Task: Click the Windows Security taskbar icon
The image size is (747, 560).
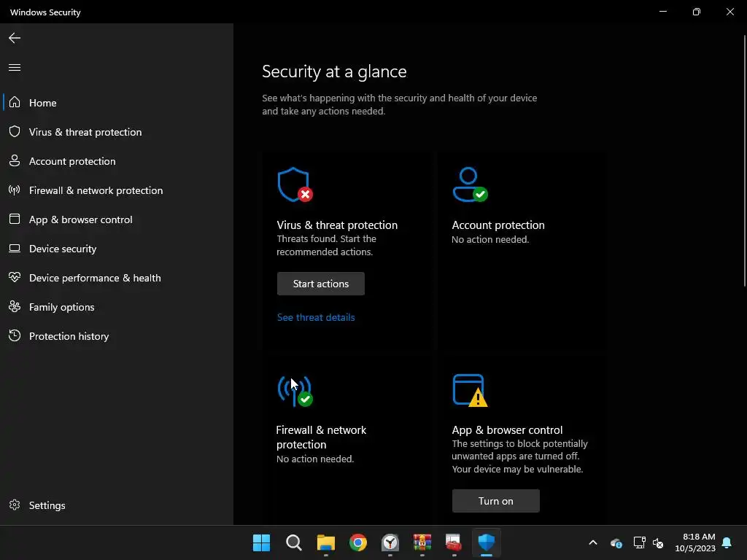Action: tap(487, 542)
